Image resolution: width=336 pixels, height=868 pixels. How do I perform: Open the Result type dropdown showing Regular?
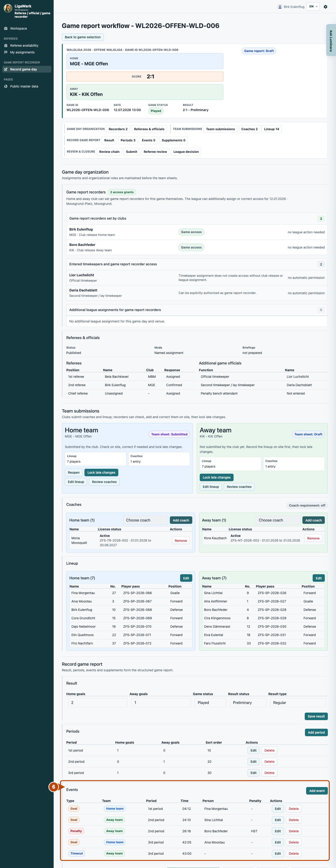tap(298, 703)
